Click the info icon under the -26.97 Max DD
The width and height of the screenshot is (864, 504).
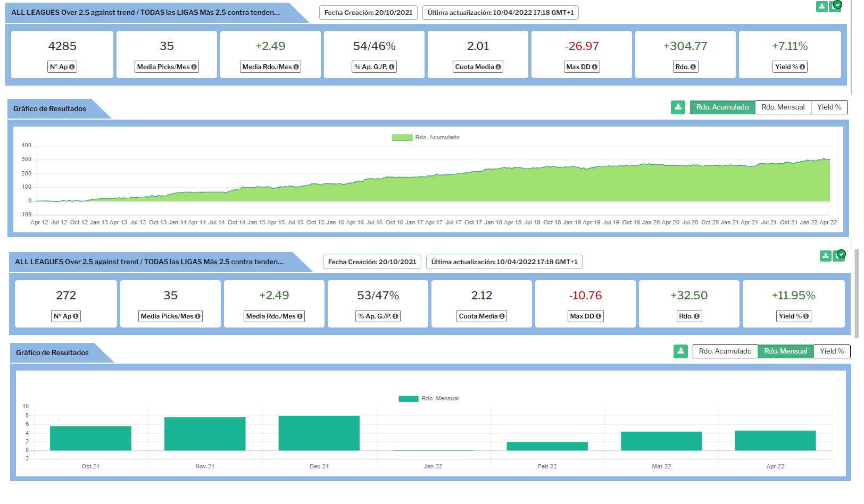tap(594, 67)
